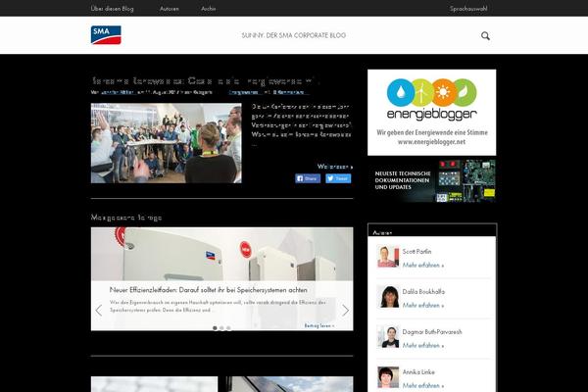Open search with the magnifier icon
Screen dimensions: 588x392
point(485,36)
